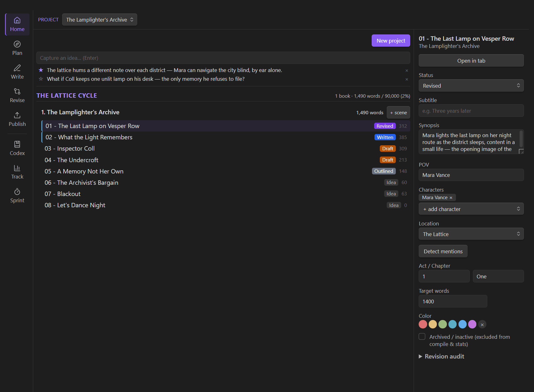Focus the Capture an idea field
The image size is (534, 392).
pos(223,58)
